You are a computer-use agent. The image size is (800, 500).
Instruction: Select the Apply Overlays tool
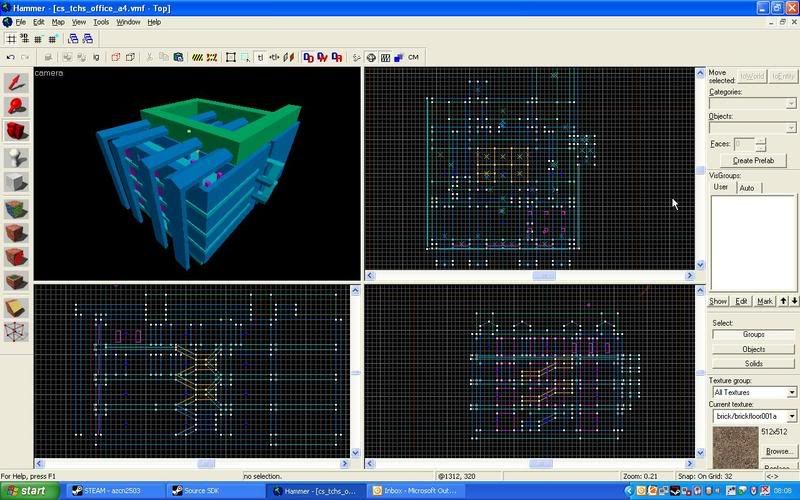(16, 281)
